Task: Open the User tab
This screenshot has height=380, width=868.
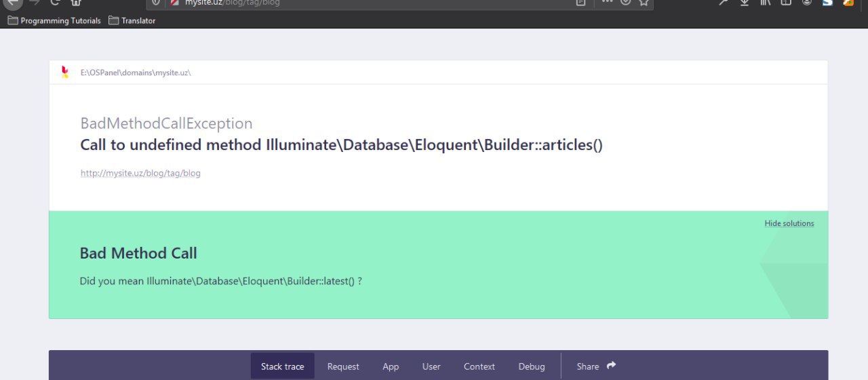Action: coord(431,366)
